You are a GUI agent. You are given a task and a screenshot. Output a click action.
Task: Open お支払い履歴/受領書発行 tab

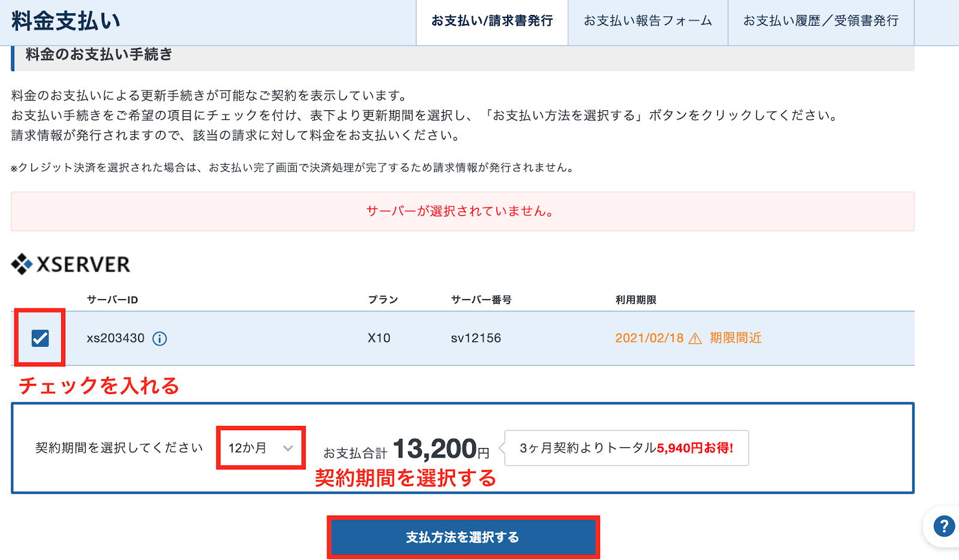[x=821, y=22]
